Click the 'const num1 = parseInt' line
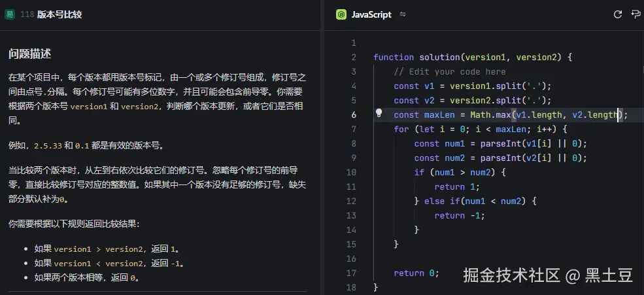Viewport: 644px width, 295px height. 501,144
